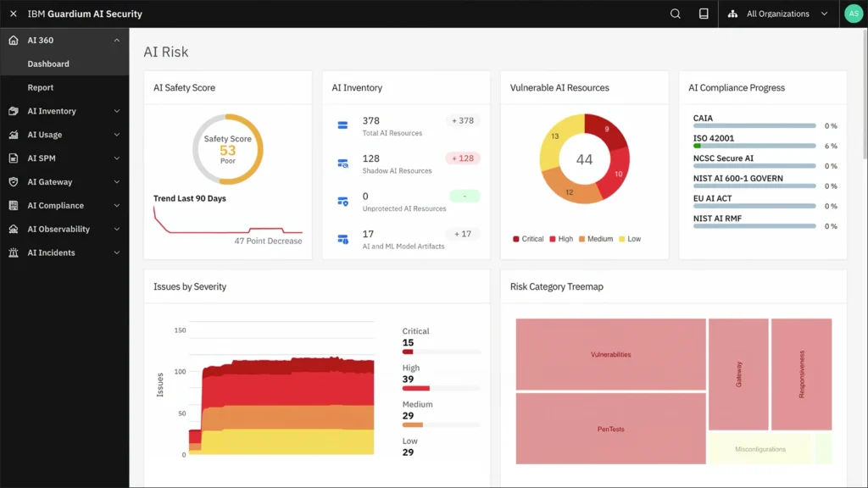Toggle the Low legend item

(x=629, y=239)
